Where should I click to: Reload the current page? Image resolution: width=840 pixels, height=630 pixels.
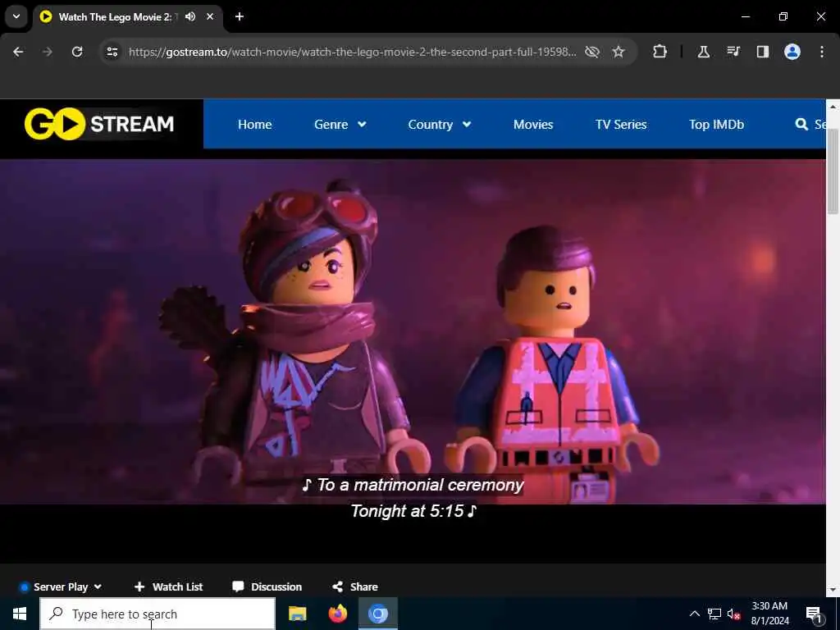point(77,52)
